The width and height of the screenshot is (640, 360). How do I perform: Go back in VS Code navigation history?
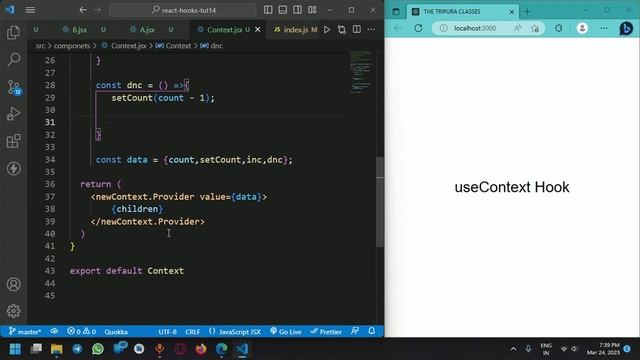click(83, 10)
